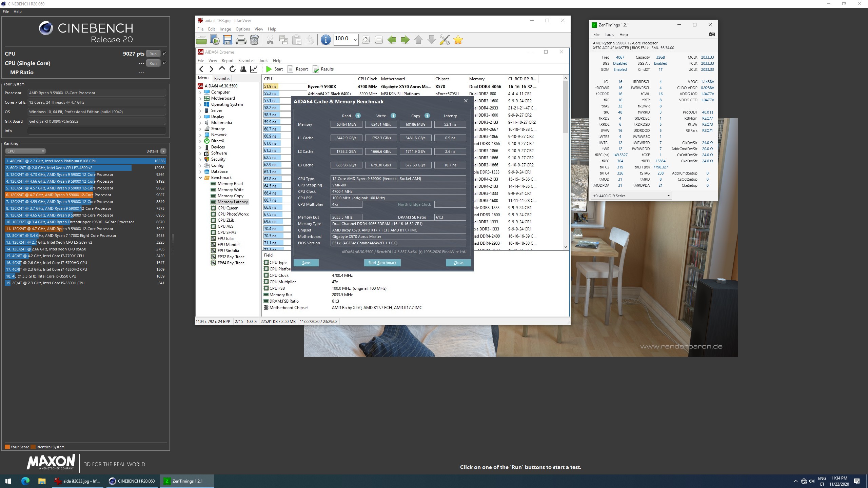Run Cinebench CPU multi-core test
Viewport: 868px width, 488px height.
pos(153,54)
